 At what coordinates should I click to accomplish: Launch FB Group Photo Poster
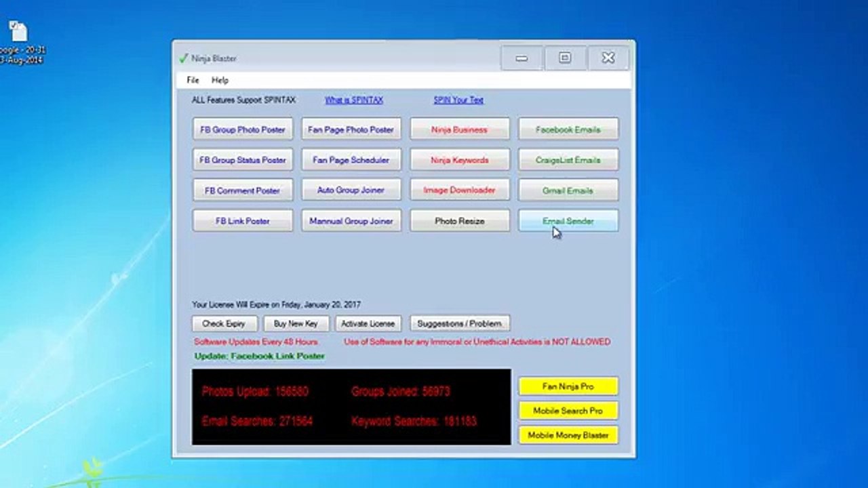click(243, 129)
